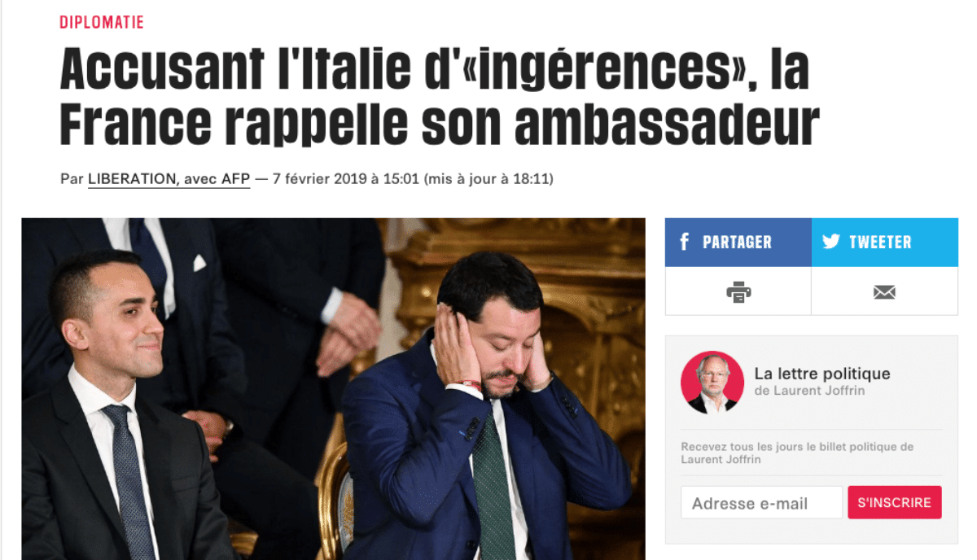This screenshot has width=977, height=560.
Task: Click the man covering his ears in the photo
Action: (487, 407)
